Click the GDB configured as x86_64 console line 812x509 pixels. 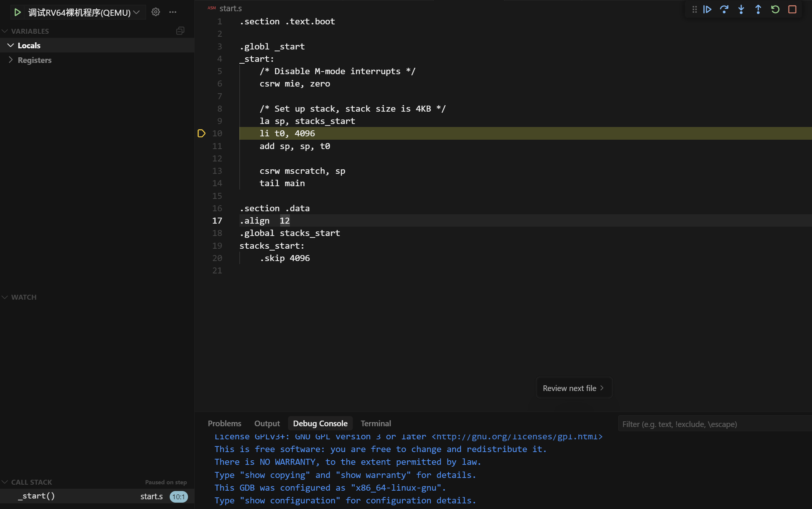point(330,488)
